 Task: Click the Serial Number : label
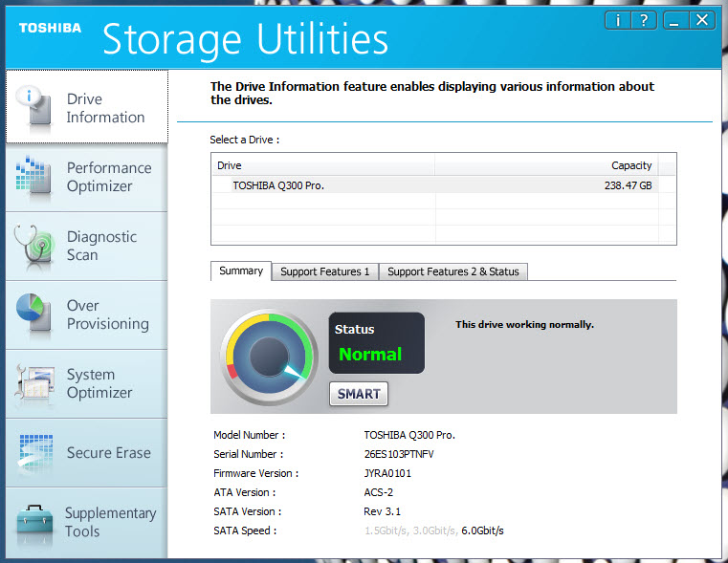[x=249, y=454]
